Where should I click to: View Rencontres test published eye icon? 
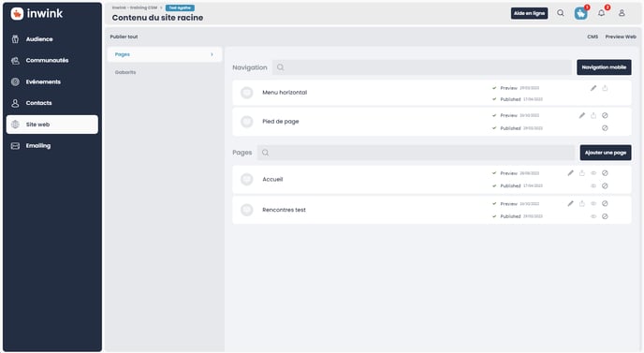pyautogui.click(x=593, y=216)
